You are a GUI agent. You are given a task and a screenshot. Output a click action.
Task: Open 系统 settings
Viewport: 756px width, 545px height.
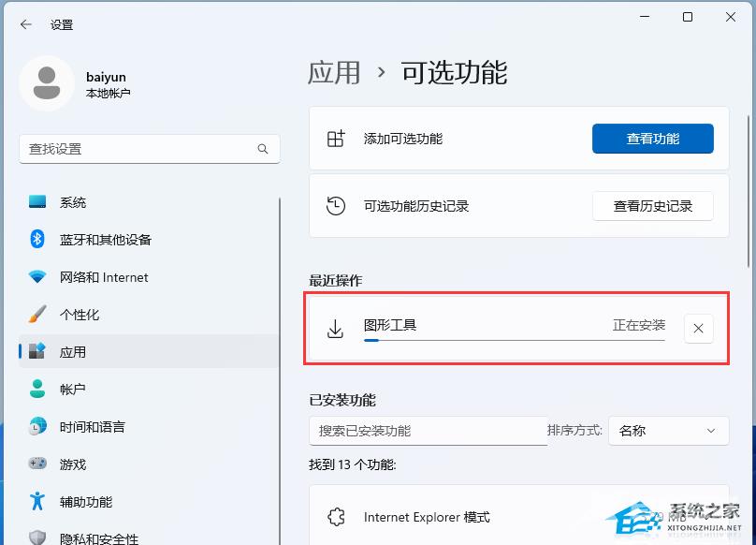click(149, 201)
